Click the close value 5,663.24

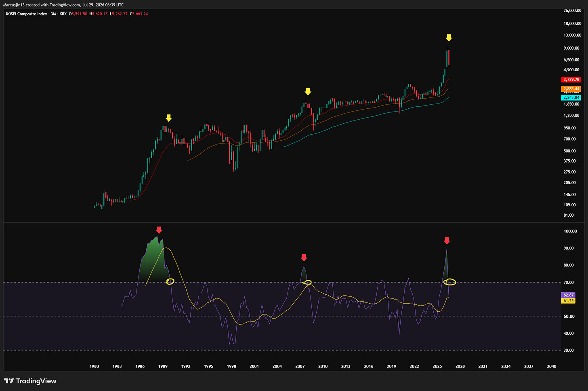[140, 14]
